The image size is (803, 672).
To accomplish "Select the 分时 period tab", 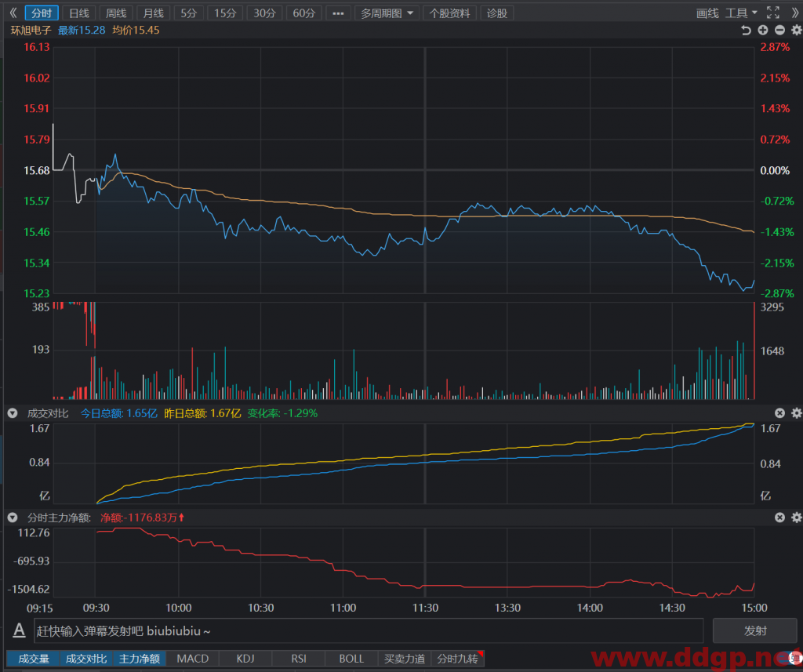I will point(42,13).
